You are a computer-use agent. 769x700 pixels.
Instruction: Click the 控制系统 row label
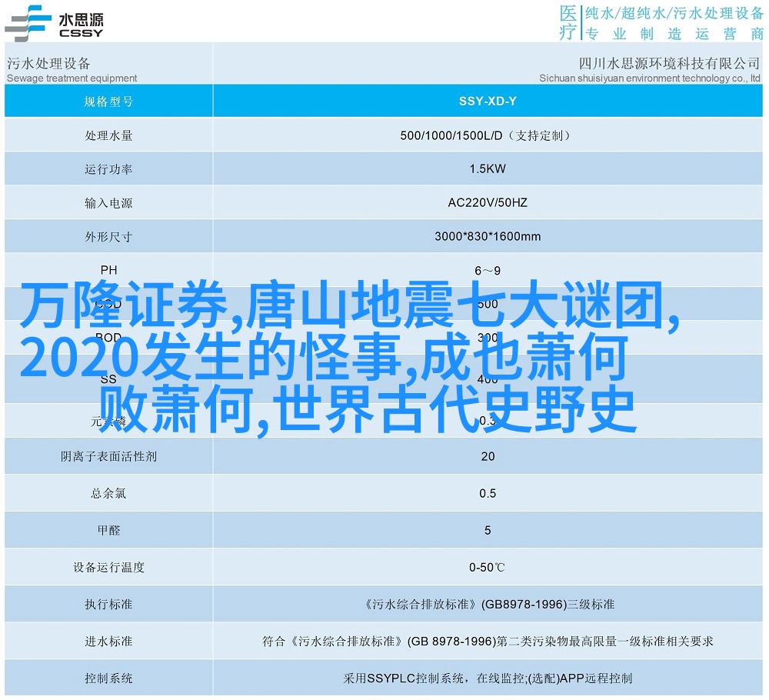(108, 678)
